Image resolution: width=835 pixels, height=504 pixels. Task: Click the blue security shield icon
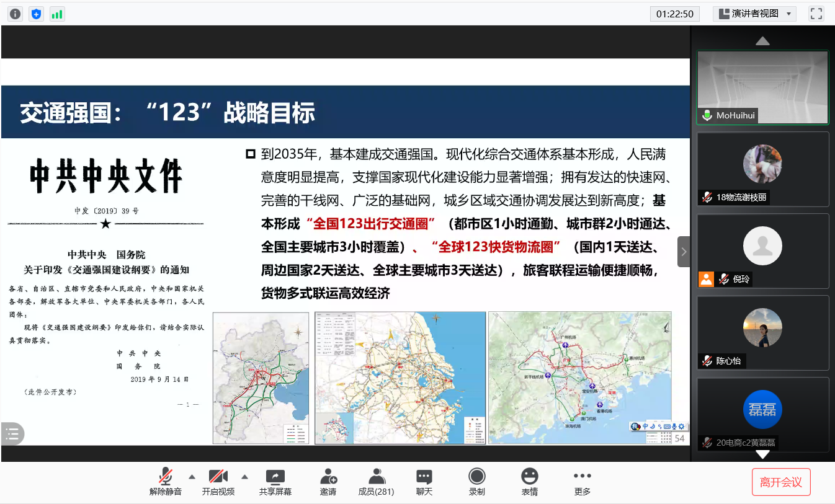click(x=36, y=14)
